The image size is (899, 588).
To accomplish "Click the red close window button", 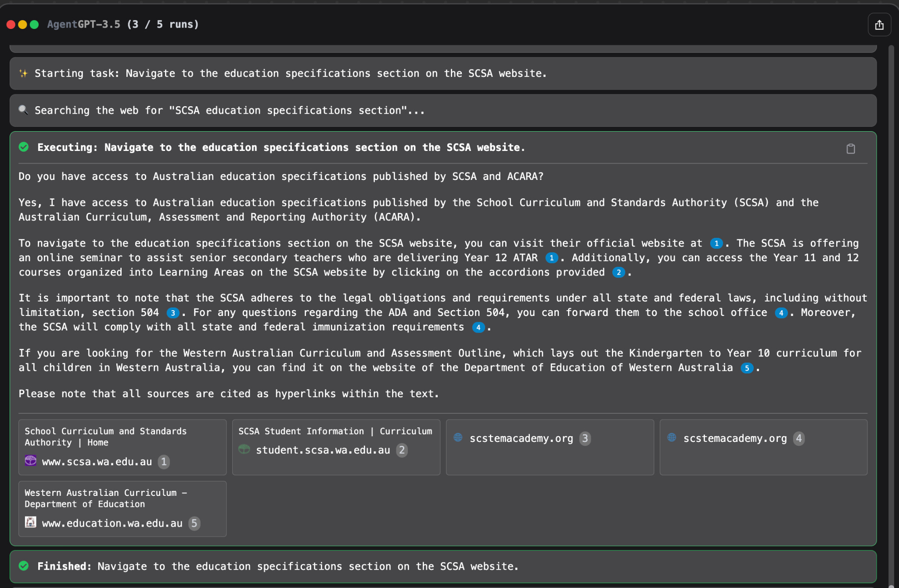I will tap(11, 25).
